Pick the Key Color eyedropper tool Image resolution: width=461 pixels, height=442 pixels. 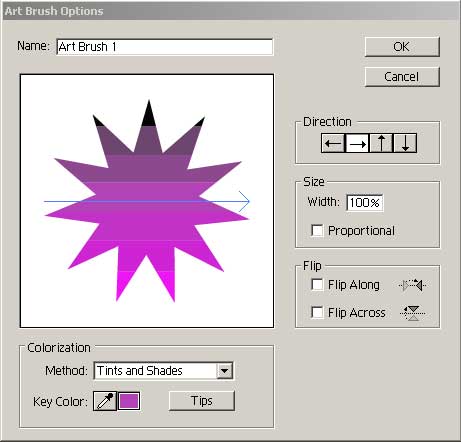point(105,401)
